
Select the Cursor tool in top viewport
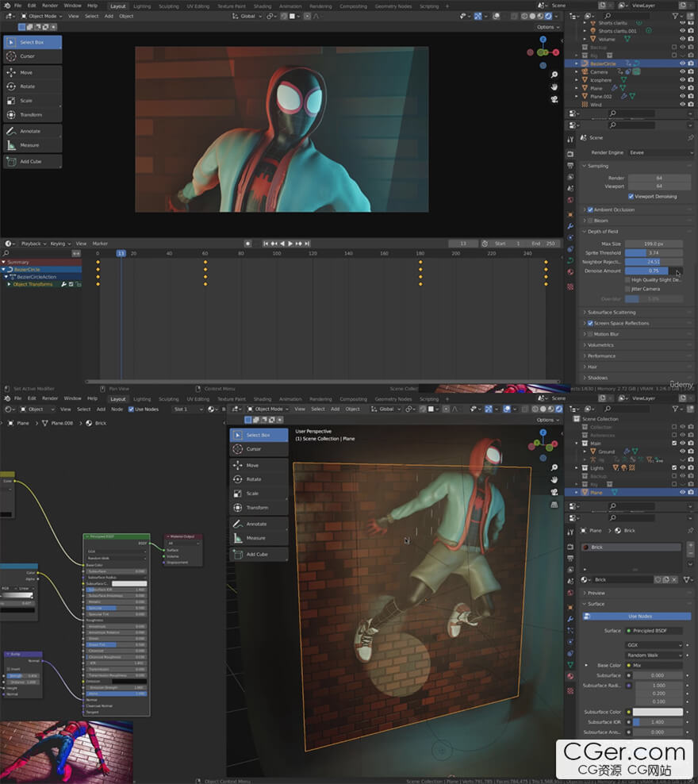33,56
